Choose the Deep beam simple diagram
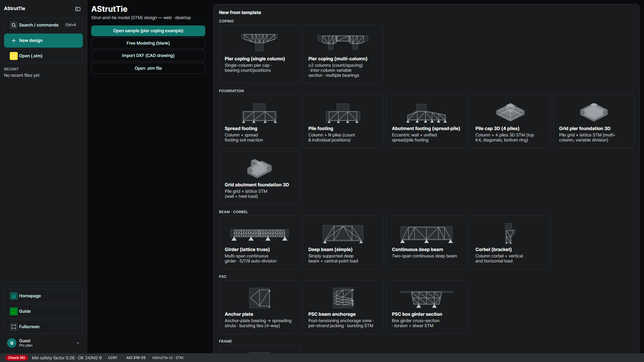Image resolution: width=644 pixels, height=362 pixels. coord(343,234)
